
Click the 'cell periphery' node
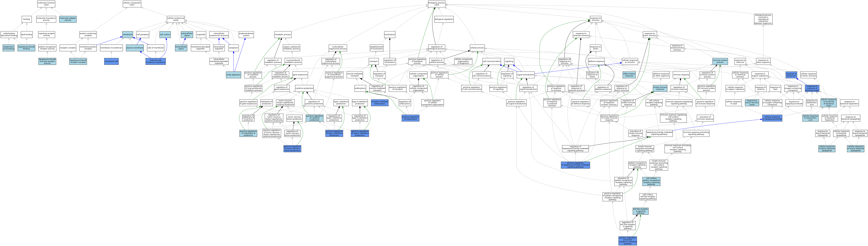click(143, 34)
